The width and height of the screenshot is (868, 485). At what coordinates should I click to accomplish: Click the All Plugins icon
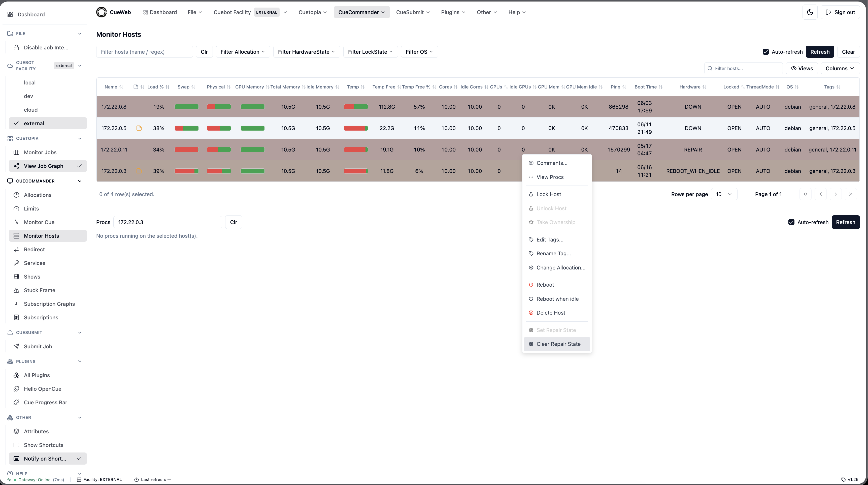pyautogui.click(x=16, y=375)
